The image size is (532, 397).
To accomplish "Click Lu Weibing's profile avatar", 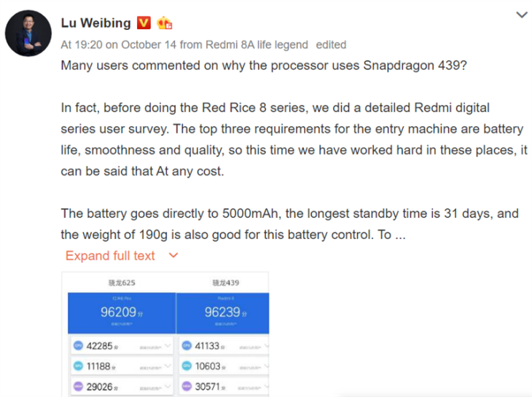I will 29,34.
